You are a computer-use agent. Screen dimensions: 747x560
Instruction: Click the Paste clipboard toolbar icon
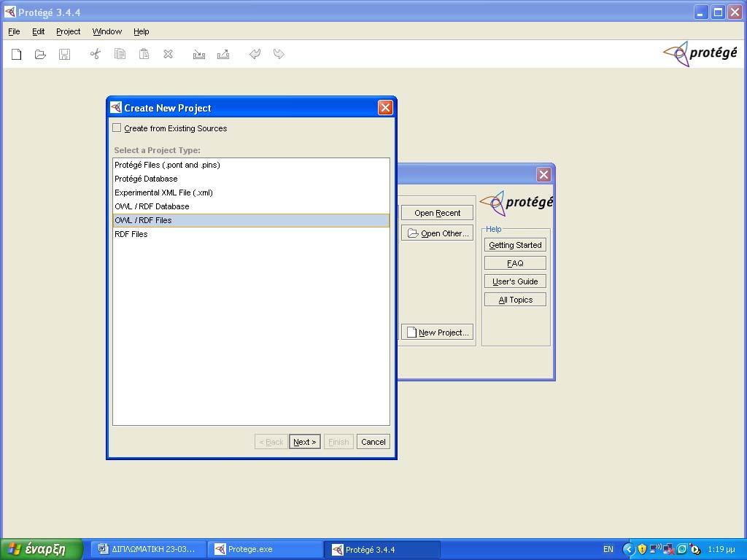tap(144, 54)
